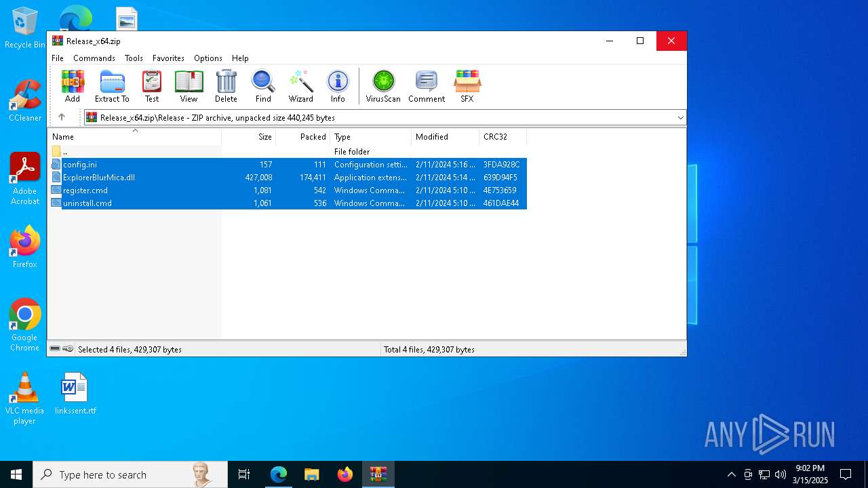Open the notification center
This screenshot has width=868, height=488.
pos(846,474)
